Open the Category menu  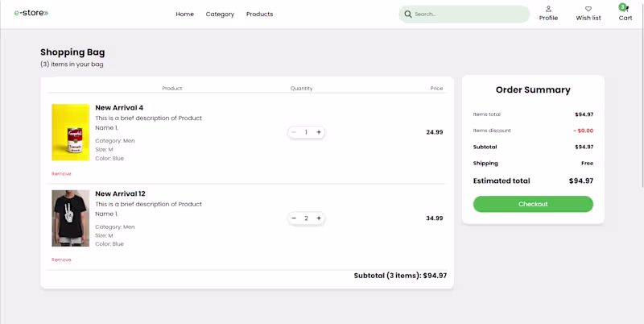tap(220, 15)
